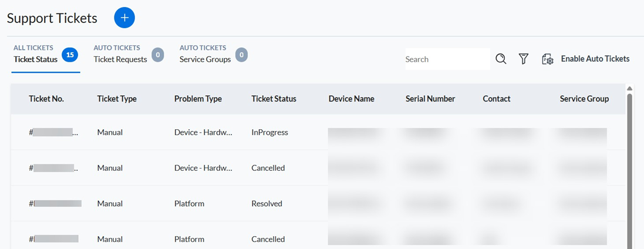This screenshot has height=249, width=644.
Task: Click the 0 badge beside Ticket Requests
Action: pyautogui.click(x=158, y=55)
